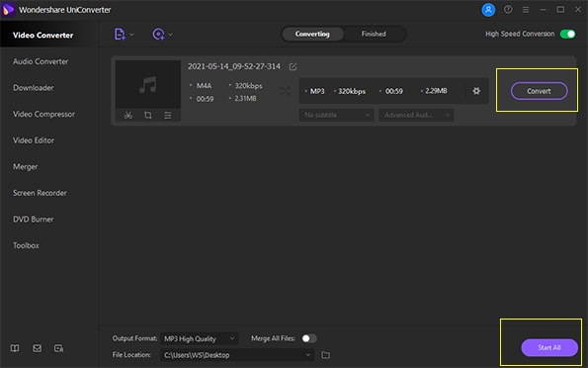Click the MP3 output format label

click(317, 91)
